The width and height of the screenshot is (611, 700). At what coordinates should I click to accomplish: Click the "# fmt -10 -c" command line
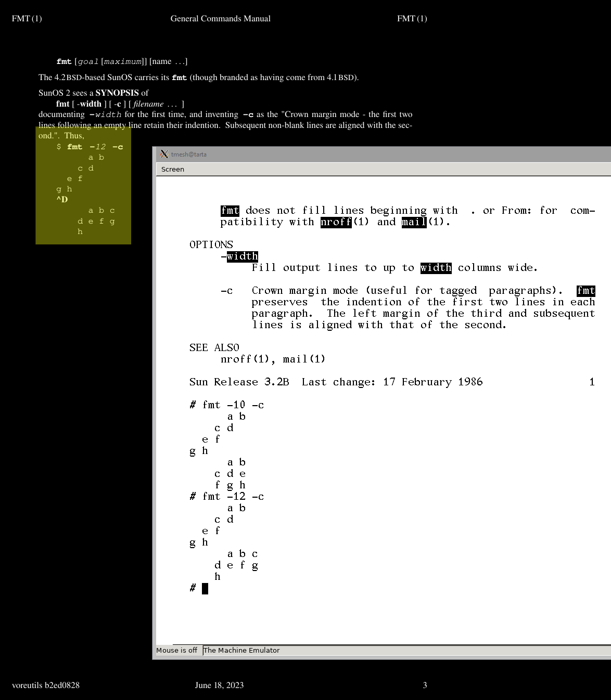[227, 405]
